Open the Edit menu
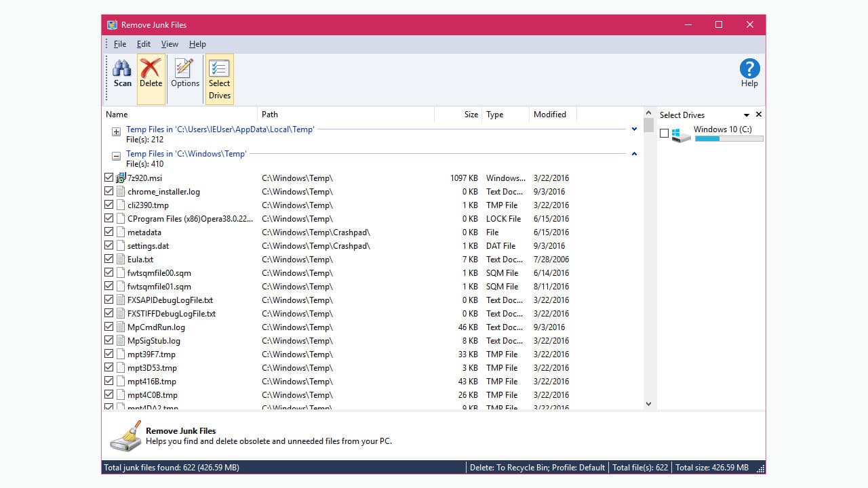This screenshot has height=488, width=868. point(143,43)
